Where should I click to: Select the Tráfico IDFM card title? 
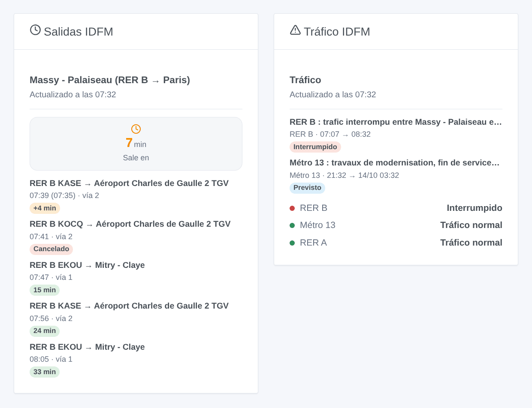(337, 32)
